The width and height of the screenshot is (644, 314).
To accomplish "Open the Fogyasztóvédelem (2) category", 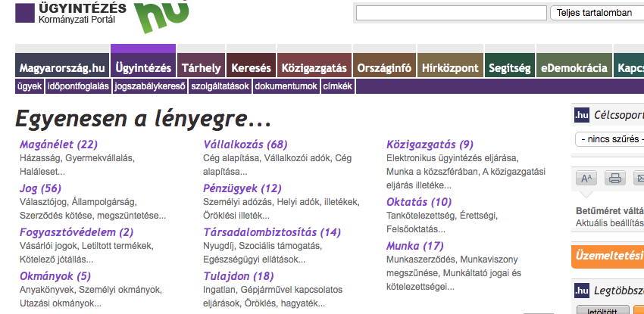I will [77, 232].
